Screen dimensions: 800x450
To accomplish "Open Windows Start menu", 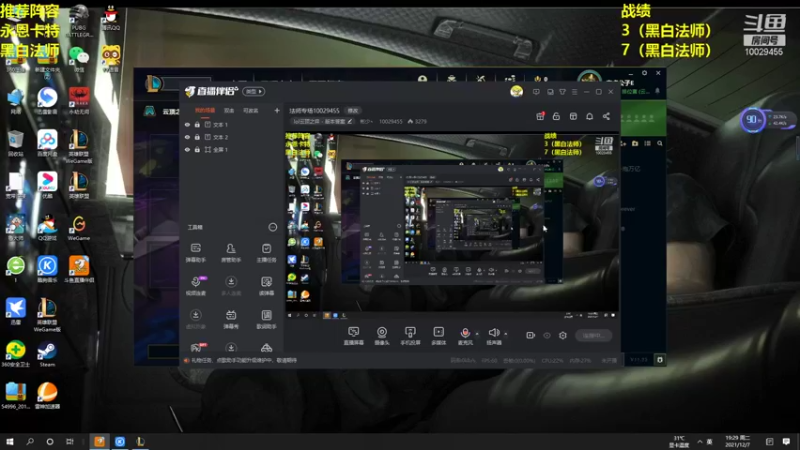I will click(10, 442).
